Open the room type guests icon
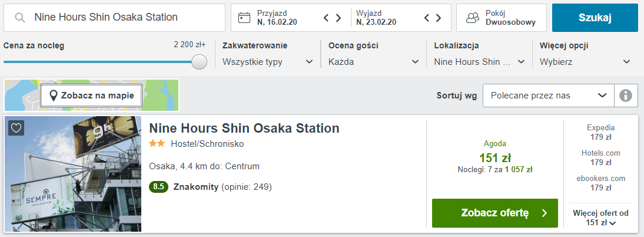 click(x=472, y=18)
